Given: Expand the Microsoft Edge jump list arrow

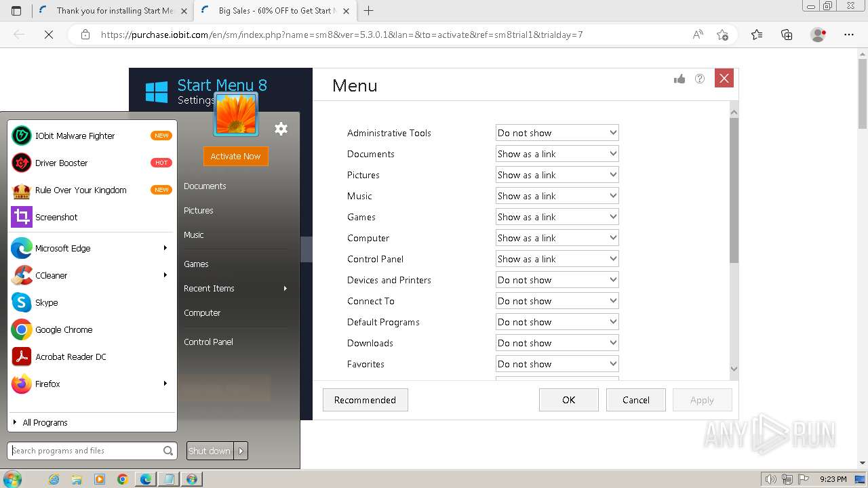Looking at the screenshot, I should point(165,248).
